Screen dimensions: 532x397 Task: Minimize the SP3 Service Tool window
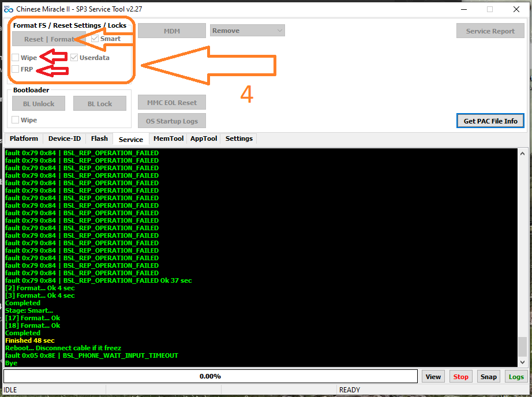(464, 9)
